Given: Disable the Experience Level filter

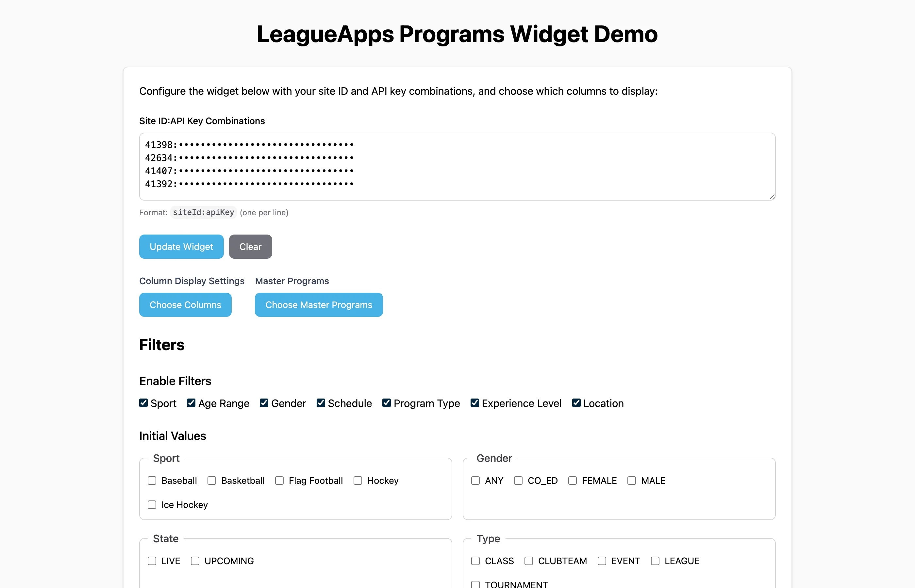Looking at the screenshot, I should [x=475, y=403].
